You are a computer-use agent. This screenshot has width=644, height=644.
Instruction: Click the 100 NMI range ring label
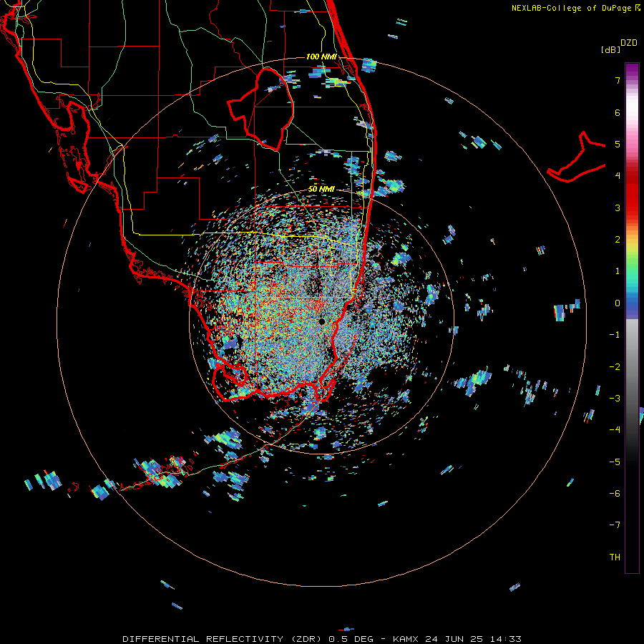(321, 57)
